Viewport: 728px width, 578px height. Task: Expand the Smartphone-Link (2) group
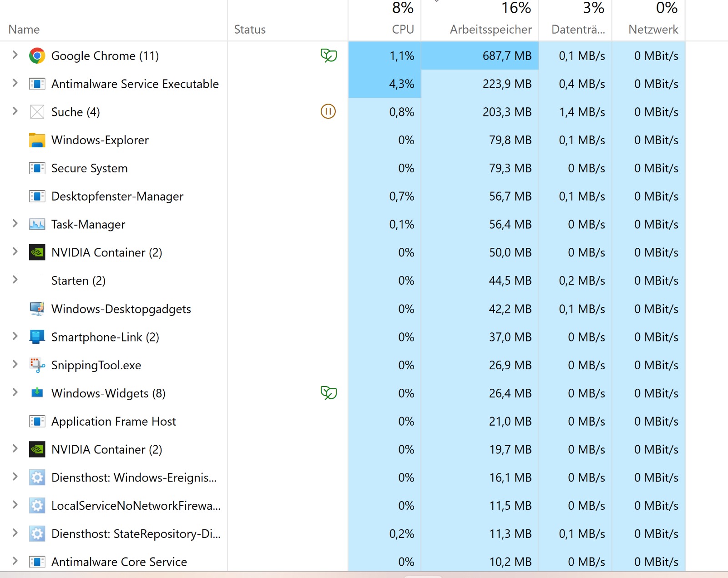point(15,336)
